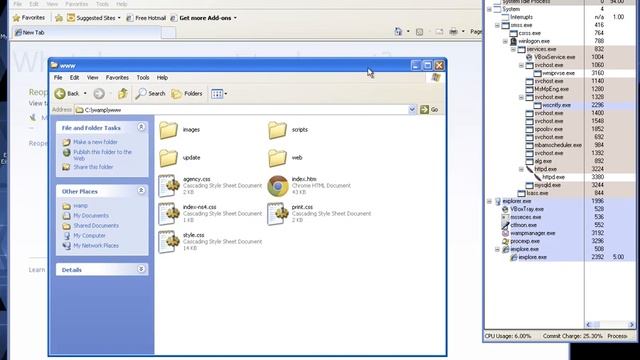Open the View menu in www window
Viewport: 640px width, 360px height.
click(x=93, y=78)
